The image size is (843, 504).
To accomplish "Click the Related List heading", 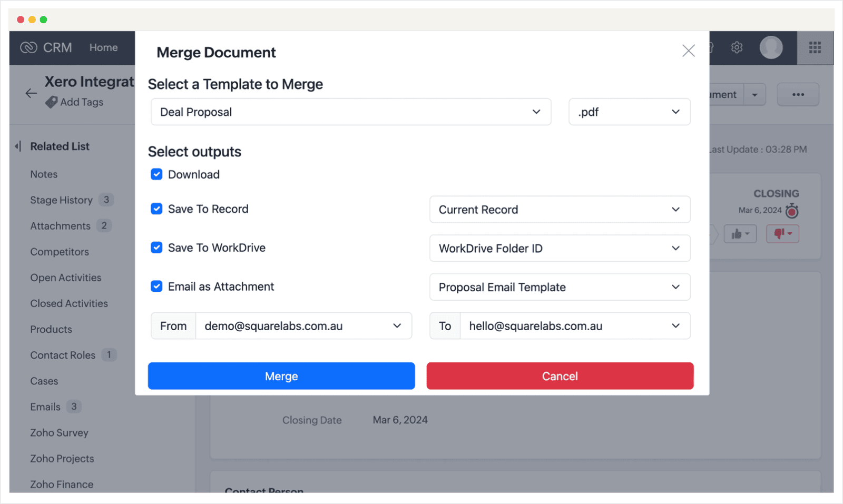I will click(x=60, y=146).
